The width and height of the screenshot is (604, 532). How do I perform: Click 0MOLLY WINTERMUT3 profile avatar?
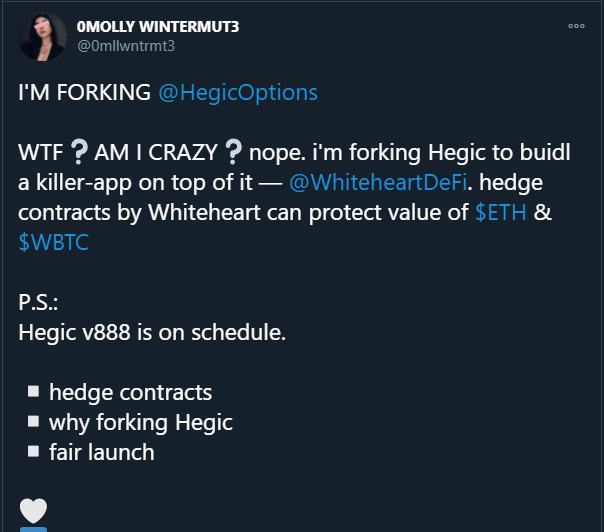coord(42,37)
